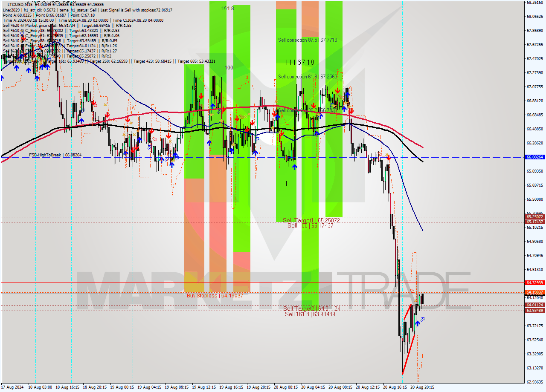Click the '17 Aug 2024' time axis label
The image size is (546, 392).
[x=12, y=387]
